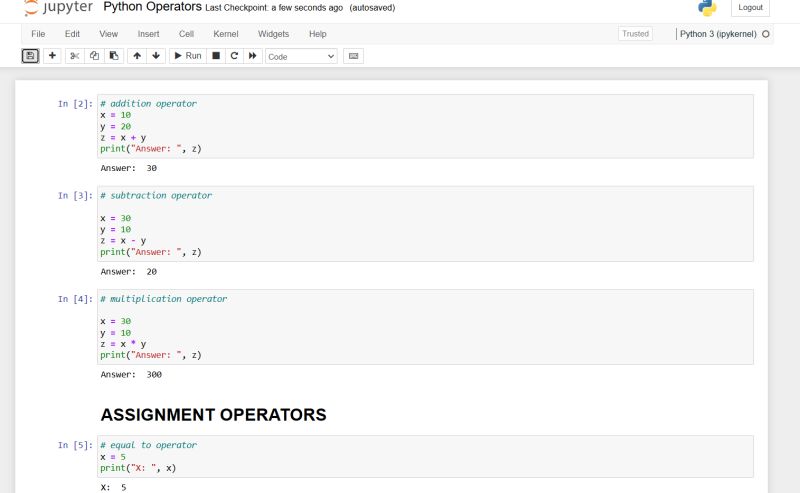Restart the kernel icon

tap(234, 56)
